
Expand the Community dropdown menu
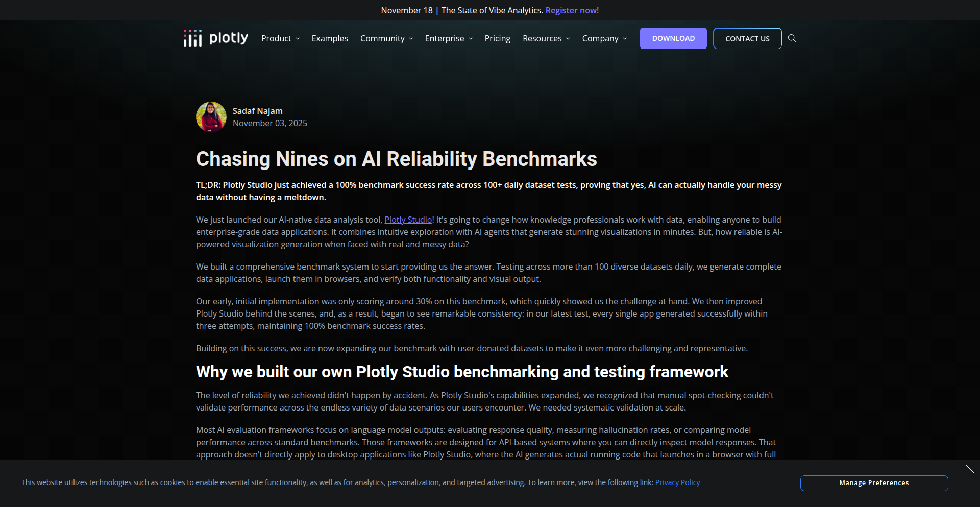[386, 38]
